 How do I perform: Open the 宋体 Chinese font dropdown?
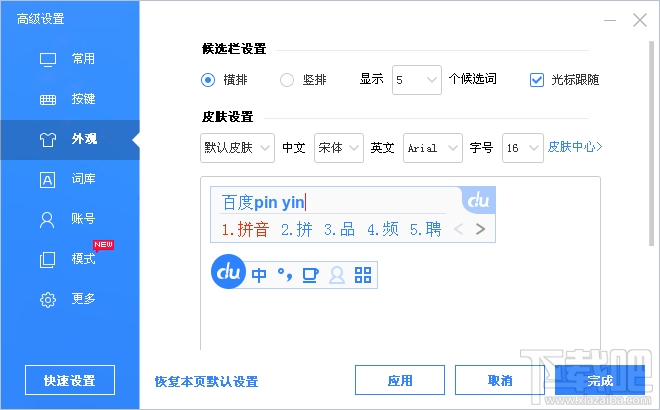pyautogui.click(x=339, y=148)
